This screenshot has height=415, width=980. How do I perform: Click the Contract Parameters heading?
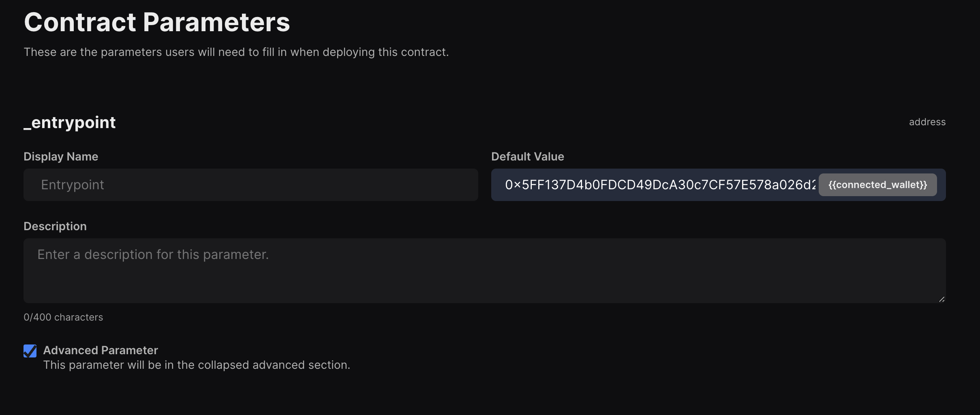pyautogui.click(x=157, y=22)
